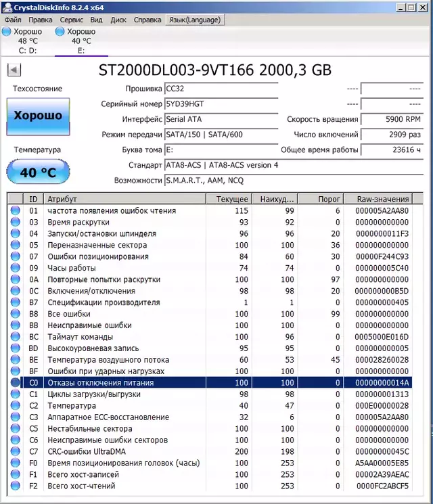The image size is (433, 504).
Task: Click status orb in row C3 Аппаратное ECC-восстановление
Action: (x=15, y=417)
